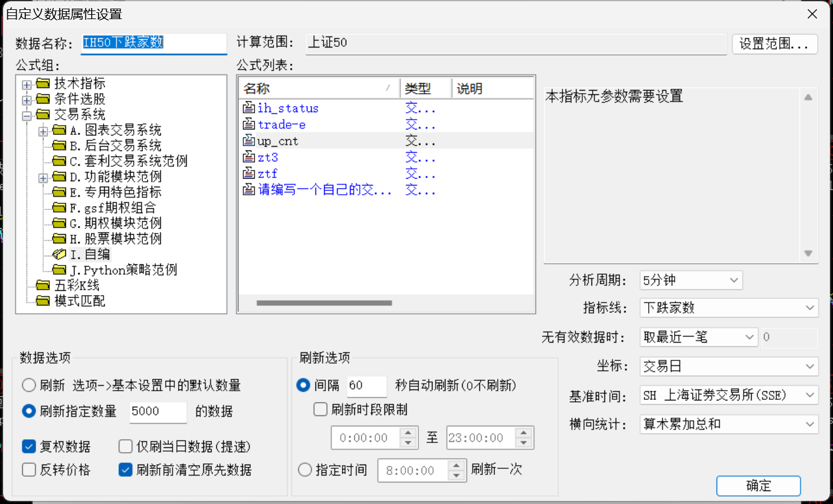Click the formula list horizontal scrollbar
The width and height of the screenshot is (833, 504).
(324, 303)
